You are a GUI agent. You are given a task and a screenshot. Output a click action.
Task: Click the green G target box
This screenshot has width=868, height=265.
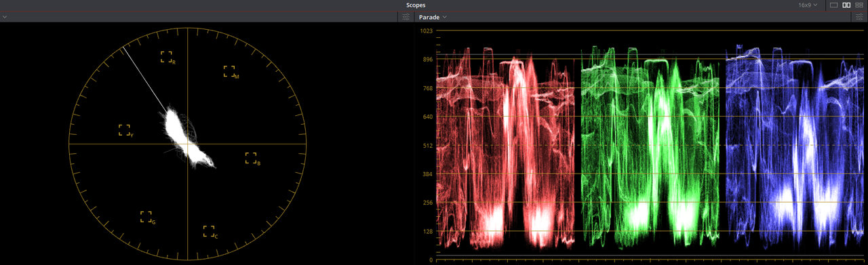146,217
